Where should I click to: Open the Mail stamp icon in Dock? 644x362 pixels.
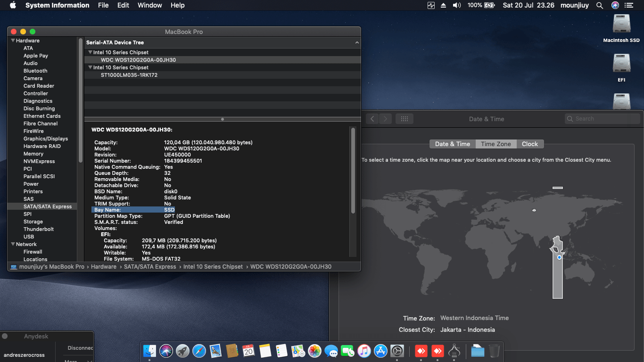pos(215,351)
